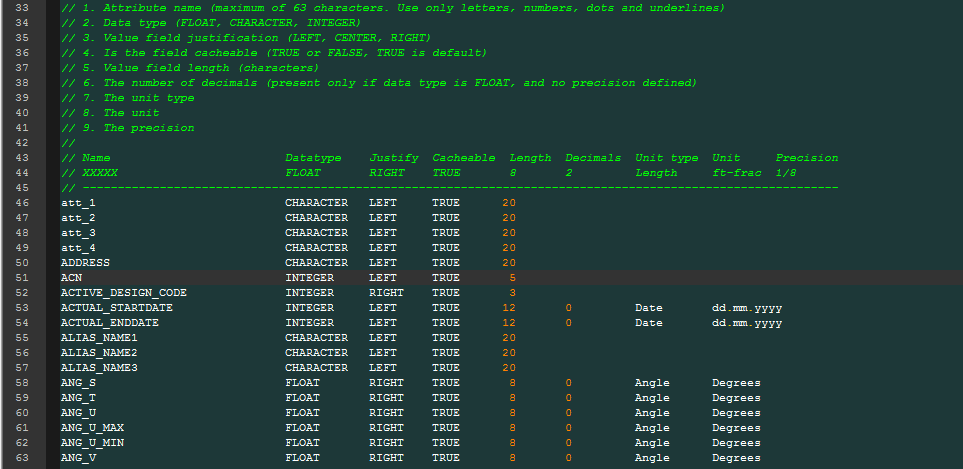Click line number 63 in the gutter

[23, 457]
